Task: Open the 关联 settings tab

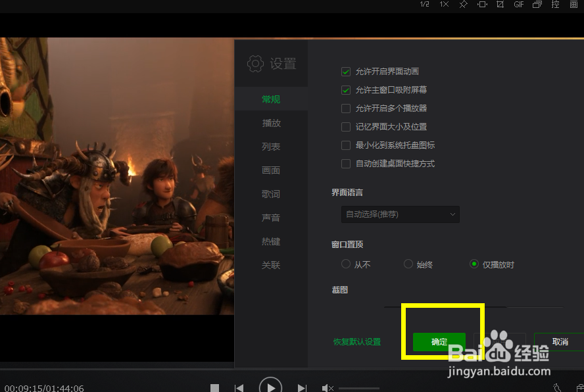Action: click(271, 265)
